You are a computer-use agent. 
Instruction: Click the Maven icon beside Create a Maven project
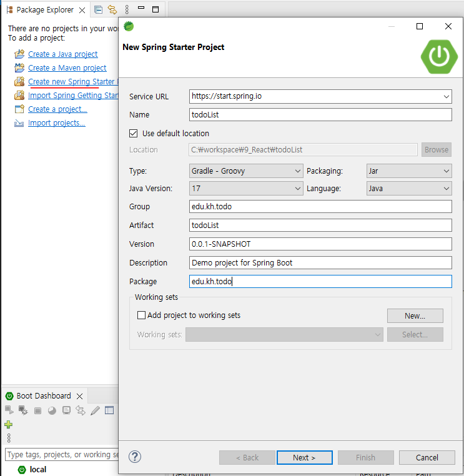click(19, 67)
